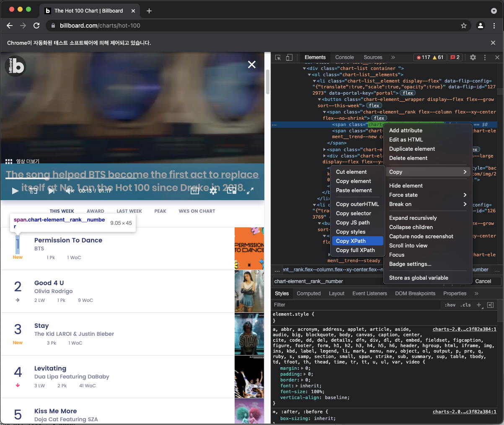Switch to the Computed tab
Screen dimensions: 504x425
pos(308,294)
